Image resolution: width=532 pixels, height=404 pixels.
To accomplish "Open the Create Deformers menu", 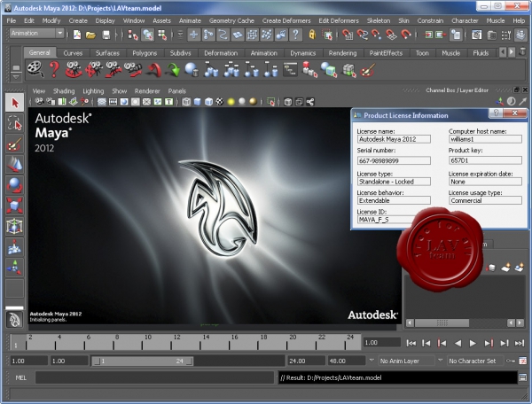I will pos(286,20).
